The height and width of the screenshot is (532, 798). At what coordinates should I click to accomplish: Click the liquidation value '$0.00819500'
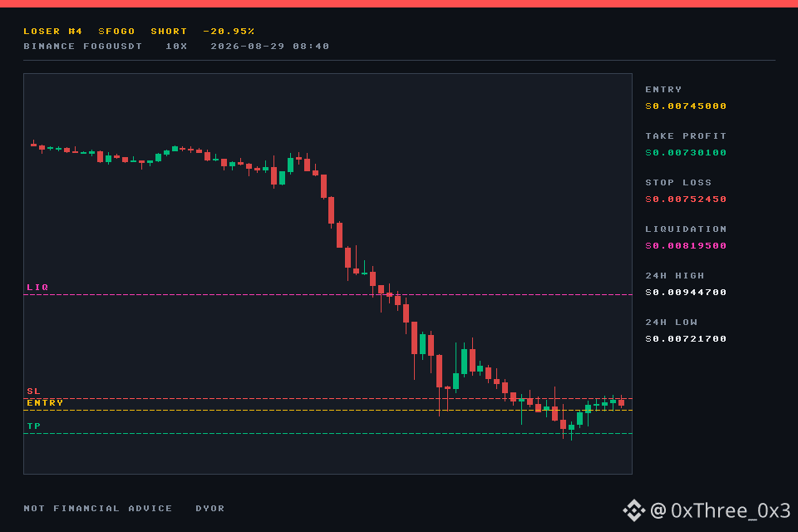(x=686, y=246)
